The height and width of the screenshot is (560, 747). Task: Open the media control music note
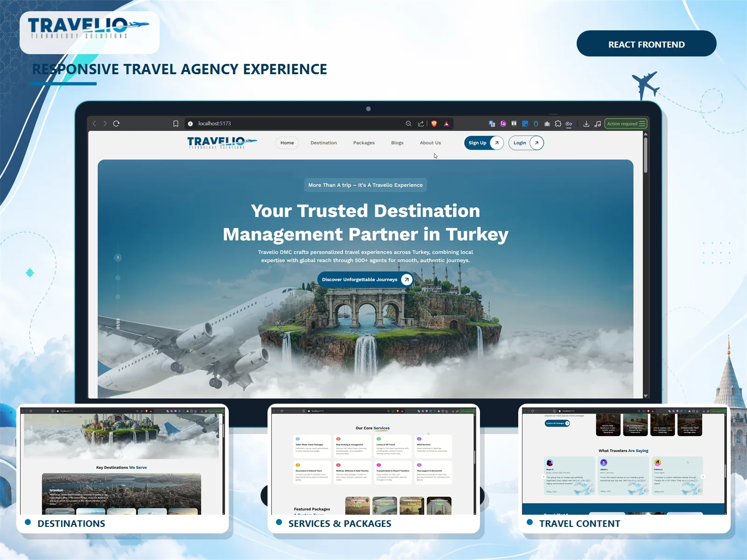[598, 124]
